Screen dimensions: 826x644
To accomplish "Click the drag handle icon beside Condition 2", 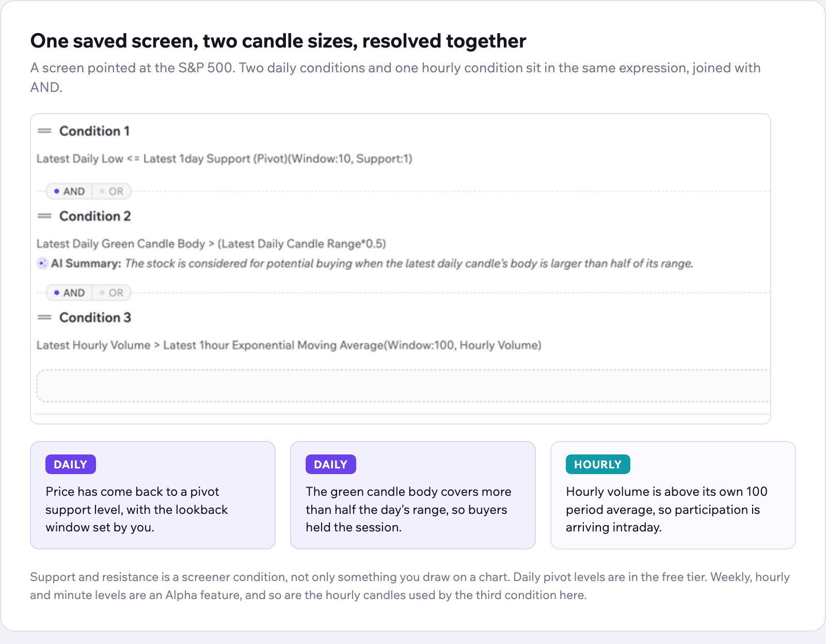I will [x=44, y=216].
